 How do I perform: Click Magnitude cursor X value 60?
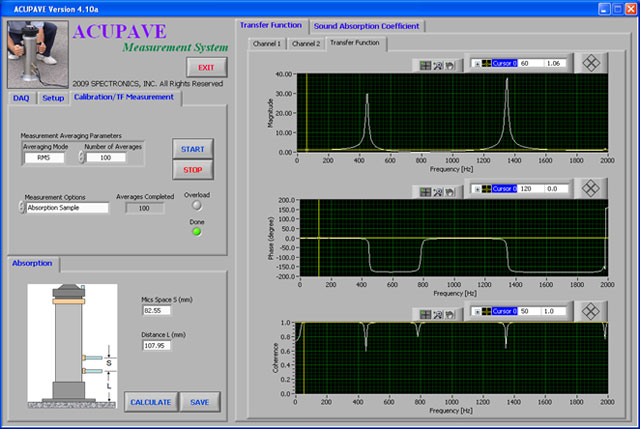pyautogui.click(x=531, y=63)
